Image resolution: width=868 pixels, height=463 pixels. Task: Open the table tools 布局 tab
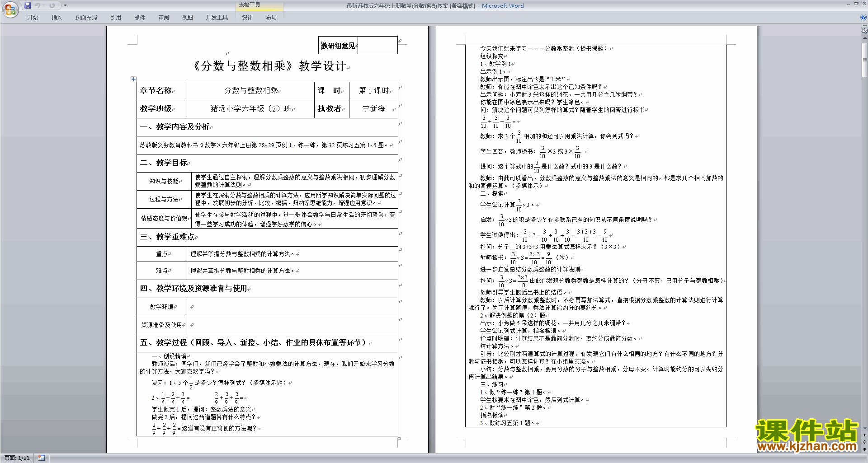point(271,17)
